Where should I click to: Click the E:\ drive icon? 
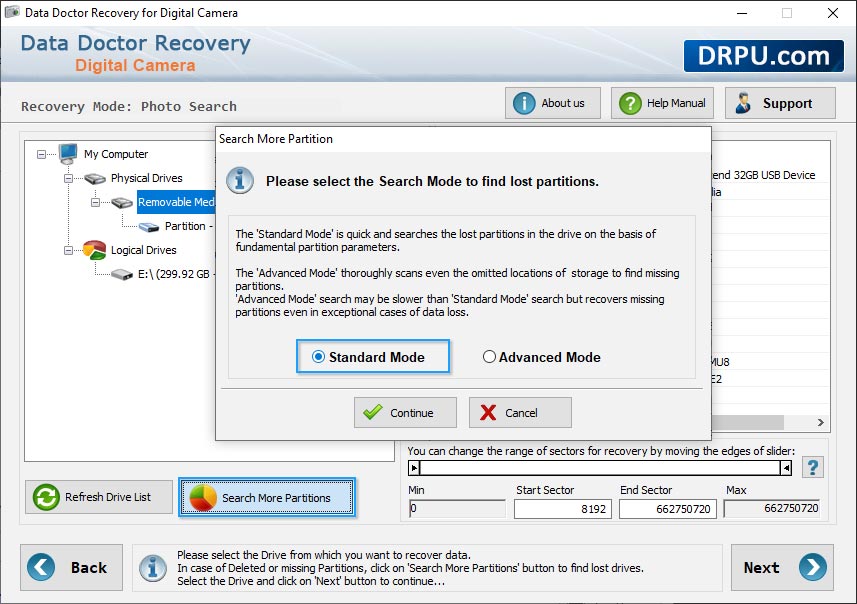click(x=122, y=274)
